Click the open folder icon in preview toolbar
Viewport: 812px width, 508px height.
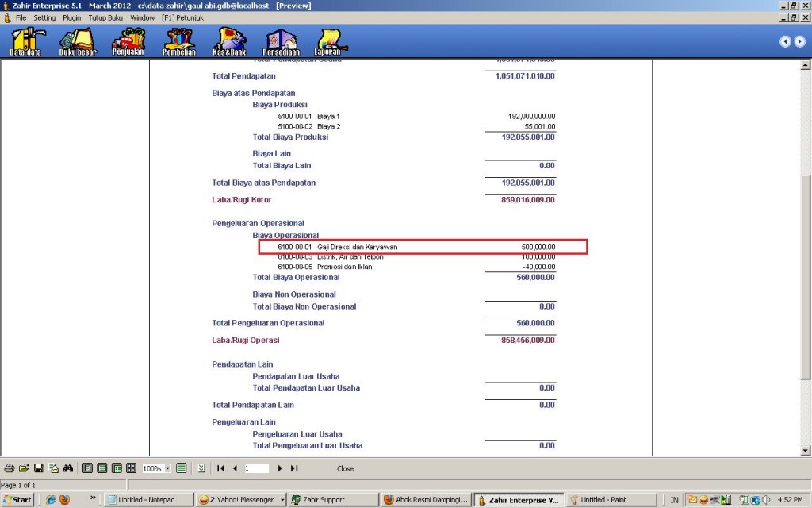click(x=24, y=468)
